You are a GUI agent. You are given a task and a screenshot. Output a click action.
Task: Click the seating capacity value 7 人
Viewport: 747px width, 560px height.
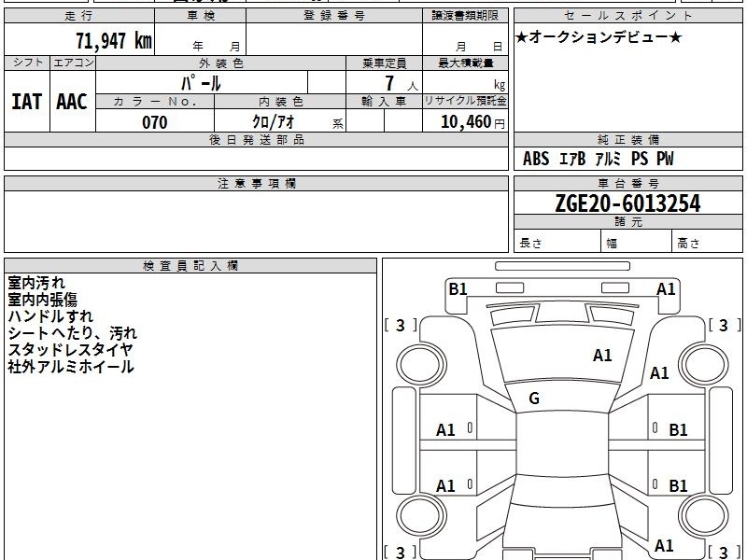(402, 83)
